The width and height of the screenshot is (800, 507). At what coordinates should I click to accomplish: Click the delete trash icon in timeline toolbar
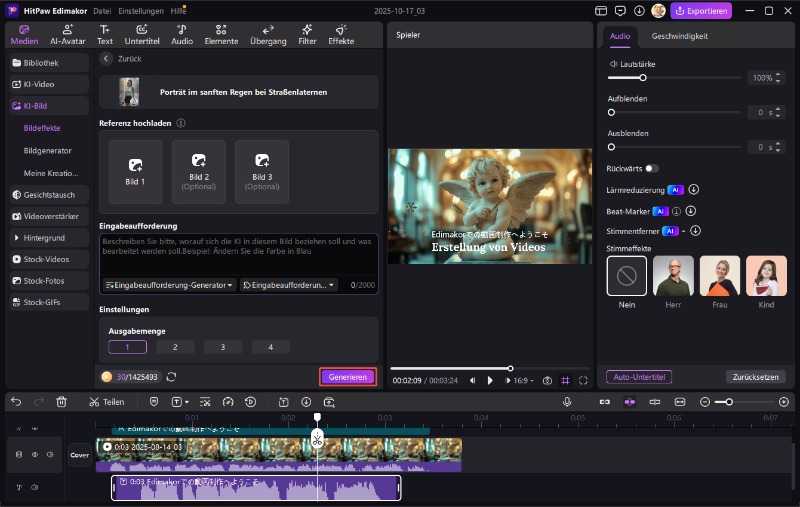[x=62, y=401]
